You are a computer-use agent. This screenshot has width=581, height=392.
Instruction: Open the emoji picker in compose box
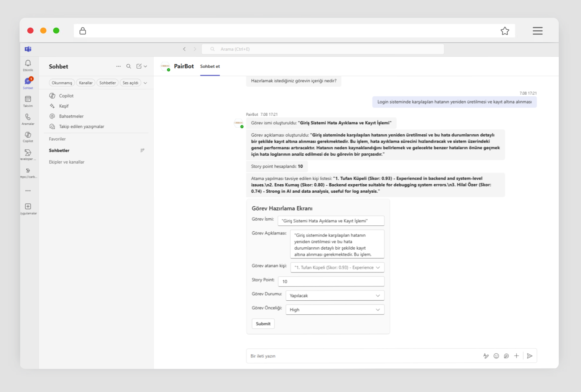point(496,356)
